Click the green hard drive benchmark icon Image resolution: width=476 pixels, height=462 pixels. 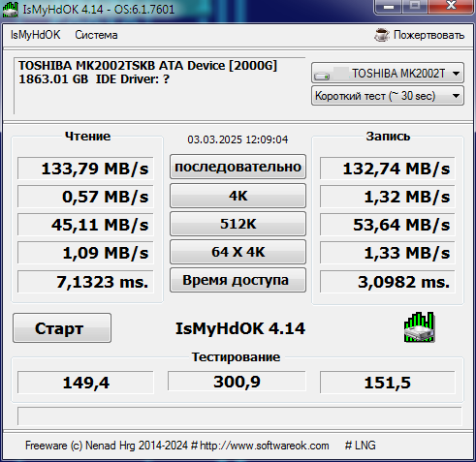click(x=419, y=327)
